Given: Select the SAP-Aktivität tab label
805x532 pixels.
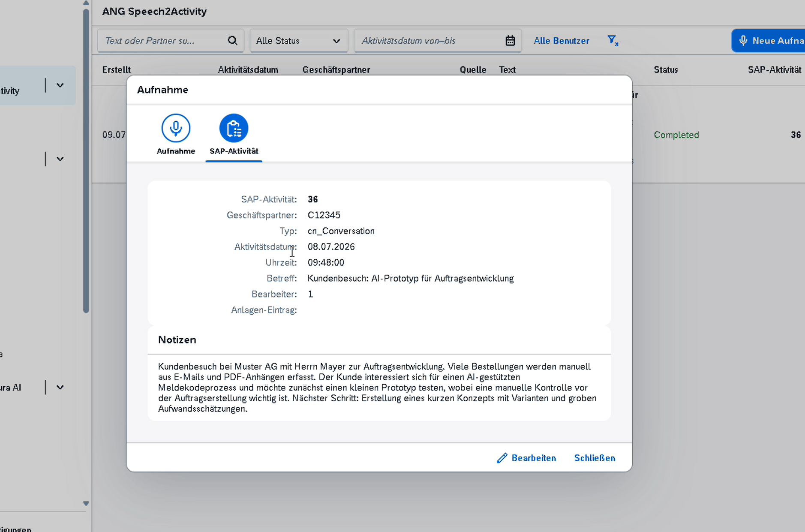Looking at the screenshot, I should [x=234, y=151].
